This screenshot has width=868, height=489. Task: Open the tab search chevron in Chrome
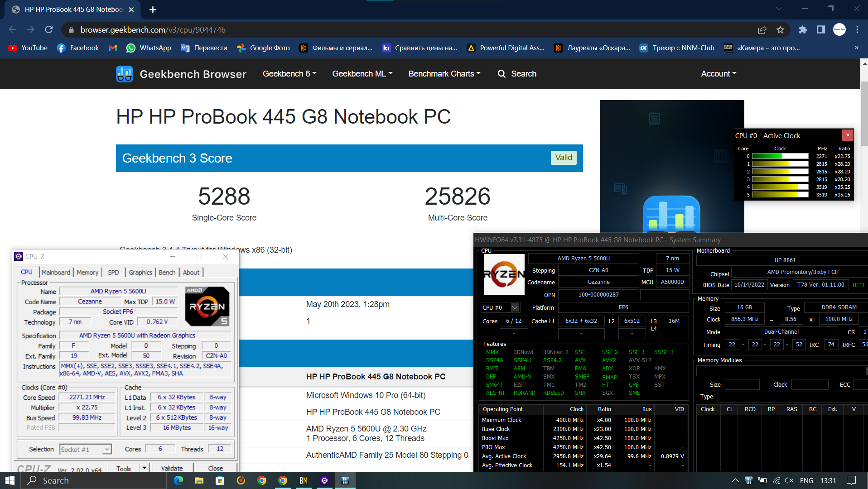779,9
